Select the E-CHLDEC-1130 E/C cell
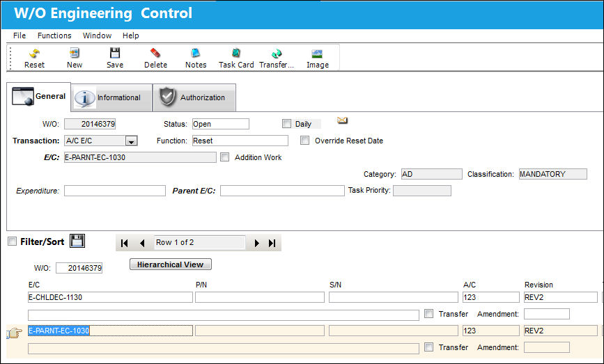Image resolution: width=604 pixels, height=364 pixels. coord(110,297)
